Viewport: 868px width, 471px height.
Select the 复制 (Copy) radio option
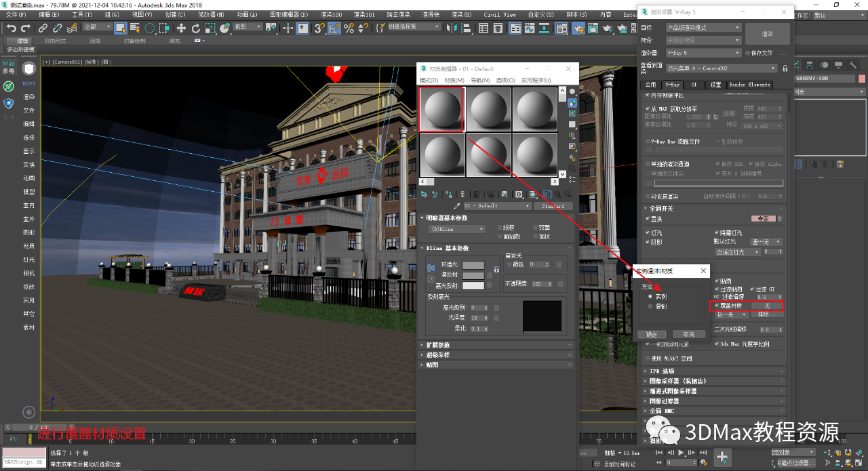[x=651, y=306]
